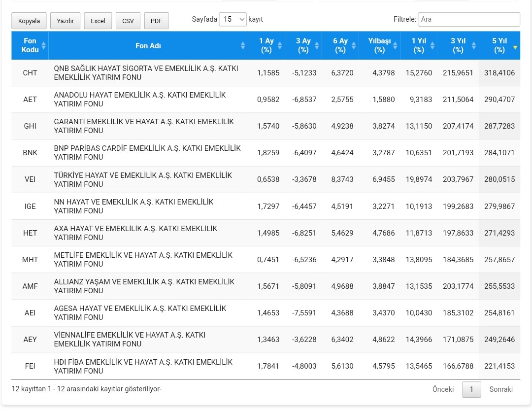
Task: Sort by Fon Kodu column arrows
Action: pos(43,45)
